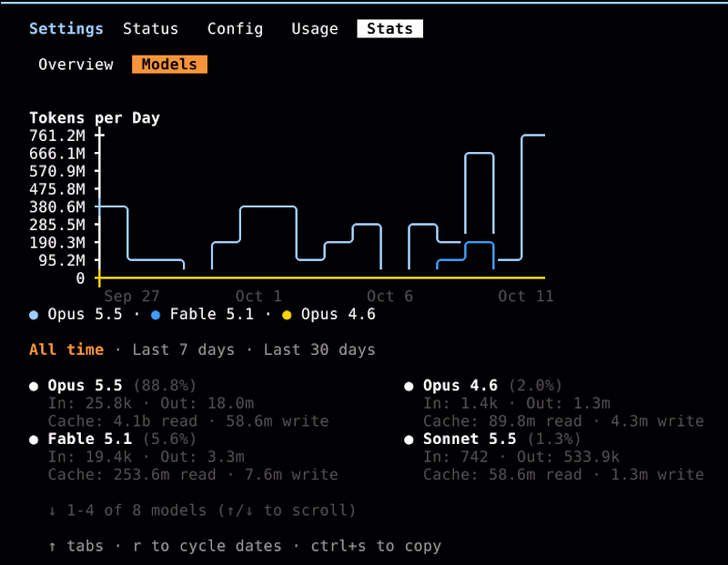Switch to the Status tab
Screen dimensions: 728x565
pyautogui.click(x=150, y=29)
